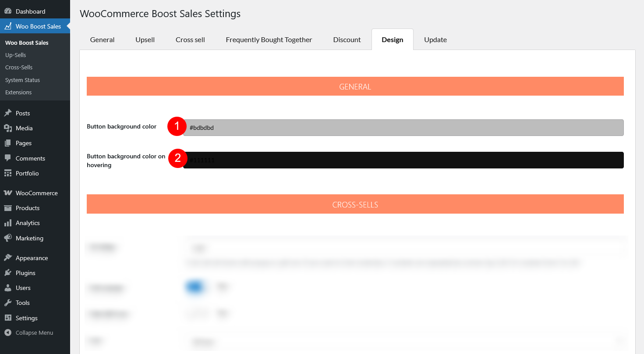The width and height of the screenshot is (644, 354).
Task: Click the Tools wrench icon
Action: tap(8, 303)
